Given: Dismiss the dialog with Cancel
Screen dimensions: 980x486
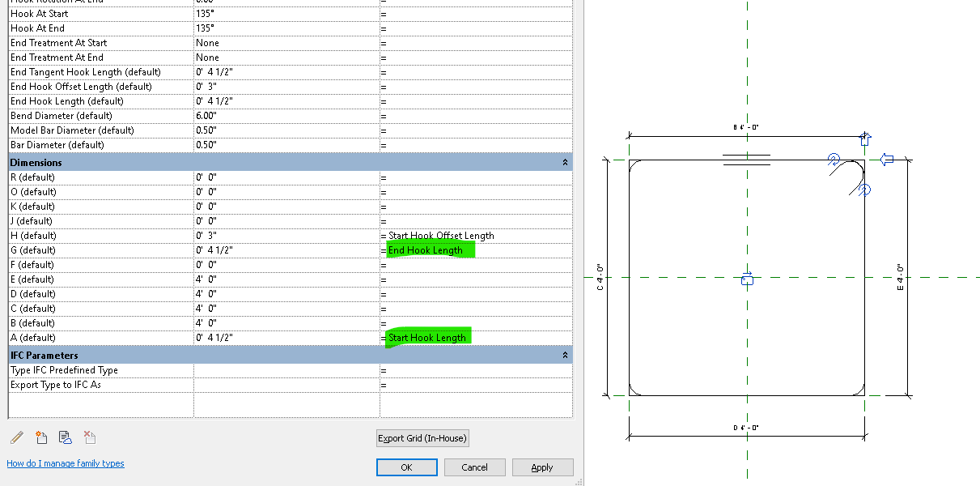Looking at the screenshot, I should [x=474, y=467].
